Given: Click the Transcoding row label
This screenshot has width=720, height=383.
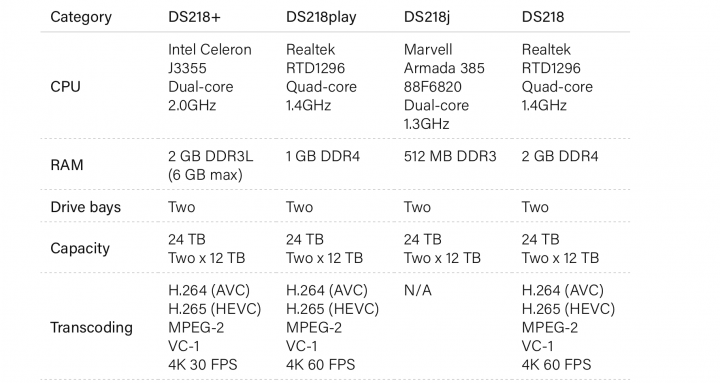Looking at the screenshot, I should coord(91,327).
